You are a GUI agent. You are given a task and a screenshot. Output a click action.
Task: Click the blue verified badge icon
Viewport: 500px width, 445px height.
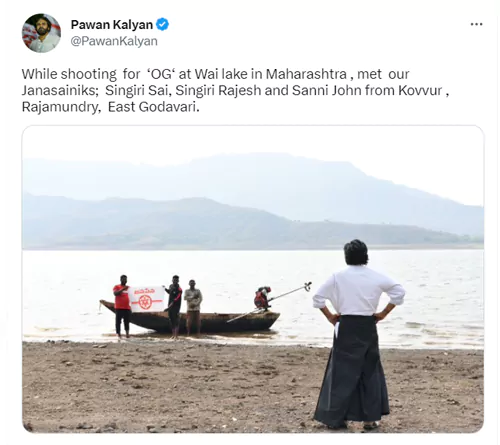click(x=162, y=24)
